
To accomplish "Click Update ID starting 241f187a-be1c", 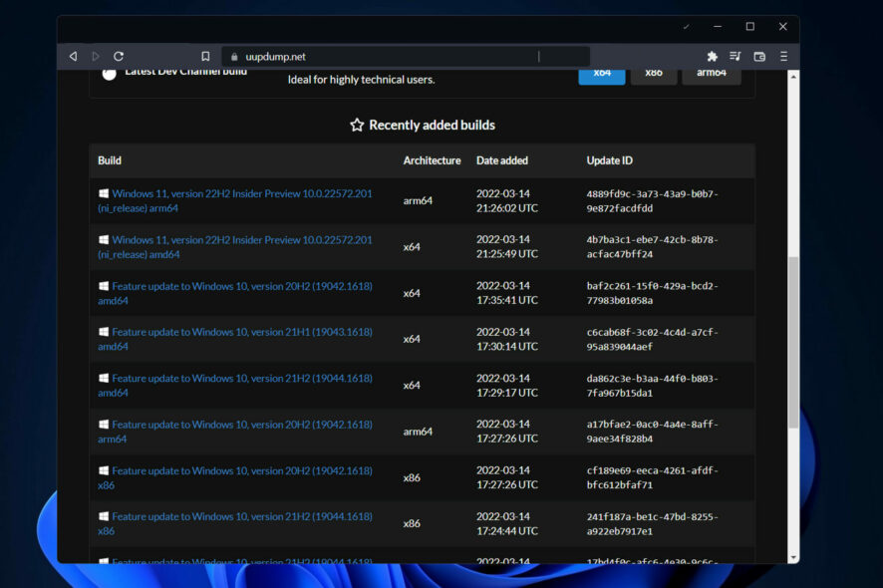I will 652,524.
